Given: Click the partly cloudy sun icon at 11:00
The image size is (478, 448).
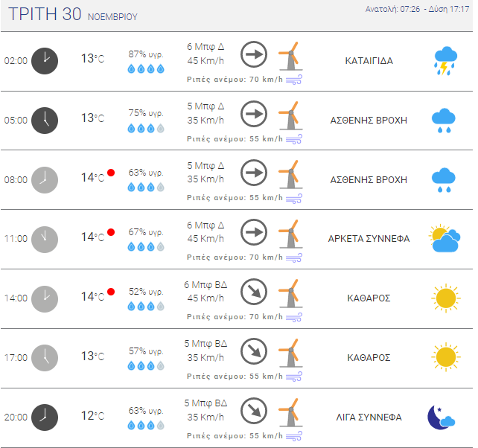Looking at the screenshot, I should [x=444, y=239].
